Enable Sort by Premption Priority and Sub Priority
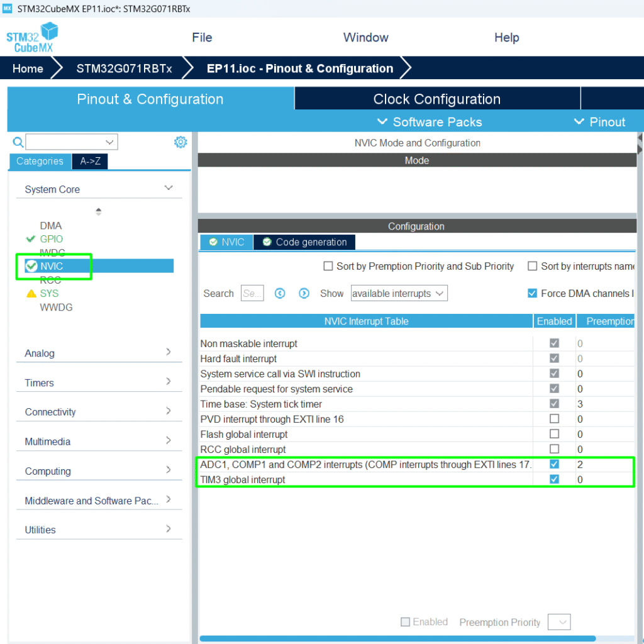This screenshot has height=644, width=644. point(328,266)
